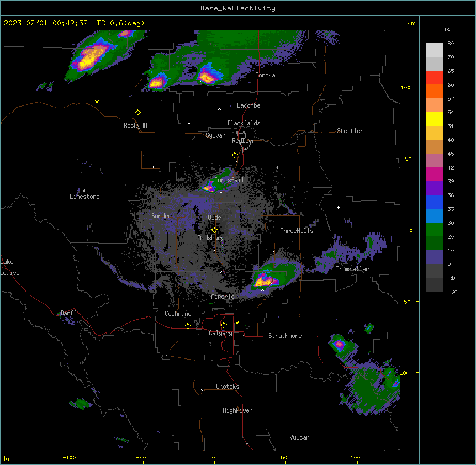Click the Strathmore city label

285,336
